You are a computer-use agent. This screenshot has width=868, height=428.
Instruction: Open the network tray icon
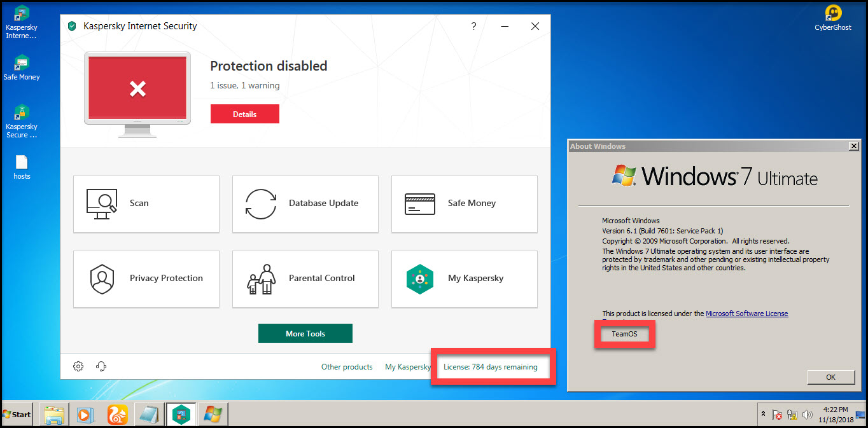tap(792, 415)
